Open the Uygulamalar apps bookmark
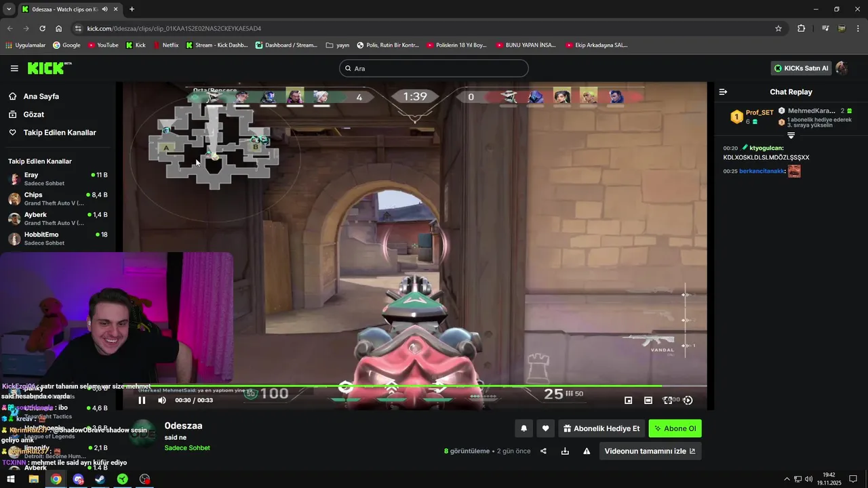Image resolution: width=868 pixels, height=488 pixels. [26, 45]
